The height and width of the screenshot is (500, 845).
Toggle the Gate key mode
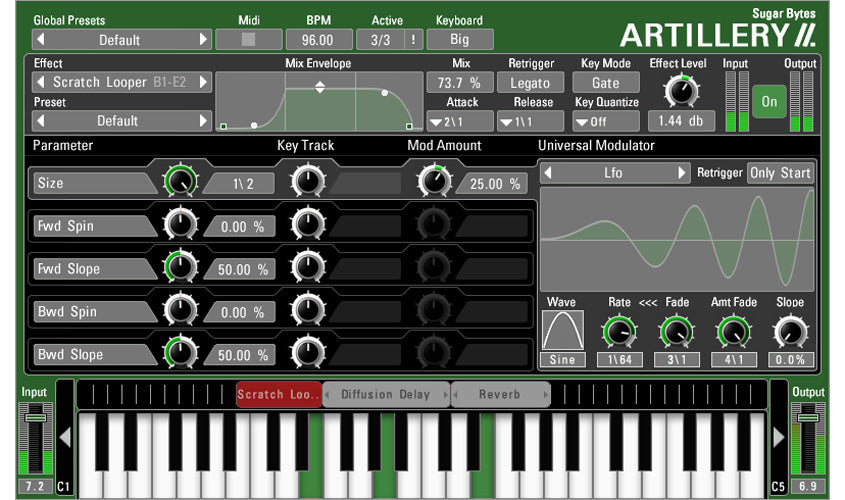(605, 83)
